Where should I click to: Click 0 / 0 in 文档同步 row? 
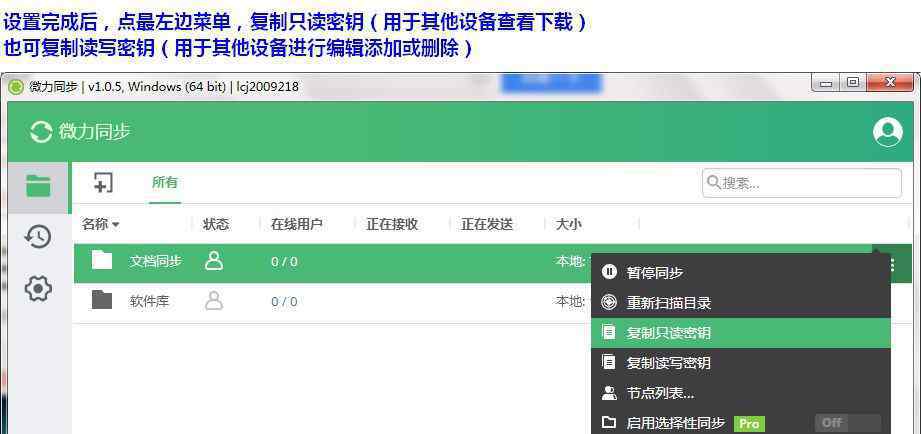tap(284, 262)
